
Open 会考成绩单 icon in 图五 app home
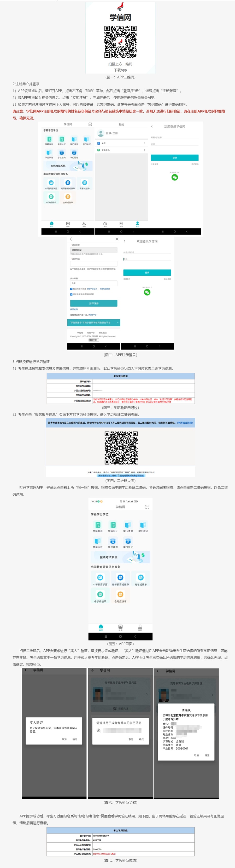tap(120, 594)
